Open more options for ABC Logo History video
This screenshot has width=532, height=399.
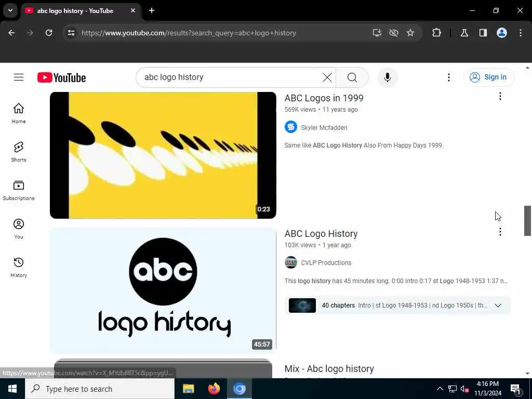point(500,232)
